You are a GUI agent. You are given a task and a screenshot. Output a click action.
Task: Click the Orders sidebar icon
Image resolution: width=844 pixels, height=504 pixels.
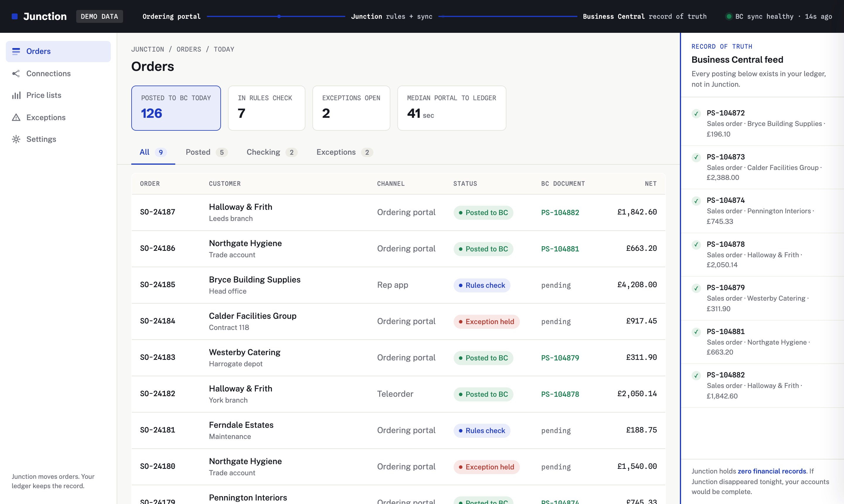[16, 51]
